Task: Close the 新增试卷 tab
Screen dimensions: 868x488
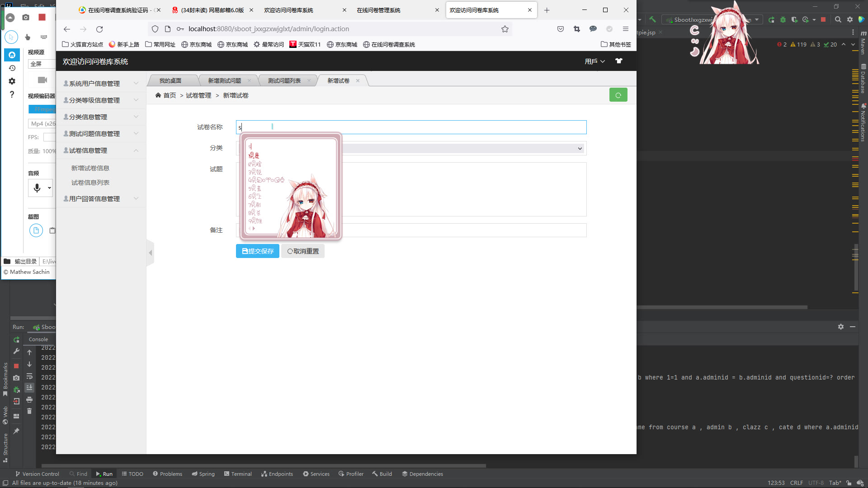Action: [x=358, y=80]
